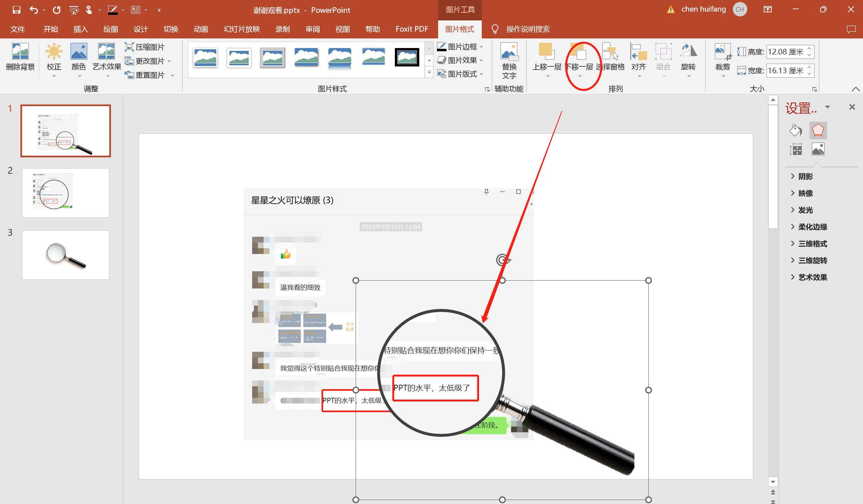Apply the black double-frame picture style
Screen dimensions: 863x504
pos(407,57)
